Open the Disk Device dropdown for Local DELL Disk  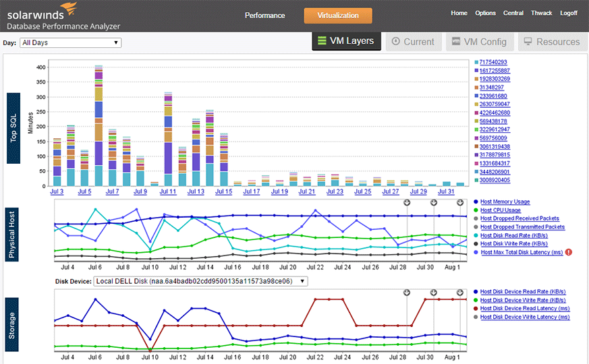point(200,282)
